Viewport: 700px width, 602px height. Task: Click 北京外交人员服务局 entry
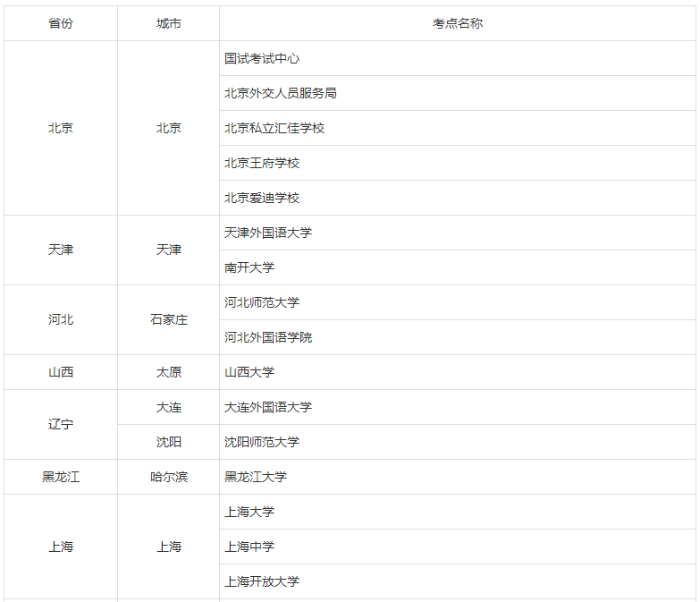pos(458,93)
